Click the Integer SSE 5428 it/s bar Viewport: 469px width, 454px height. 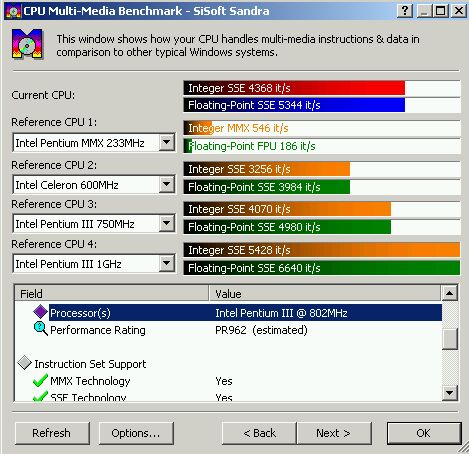(322, 250)
